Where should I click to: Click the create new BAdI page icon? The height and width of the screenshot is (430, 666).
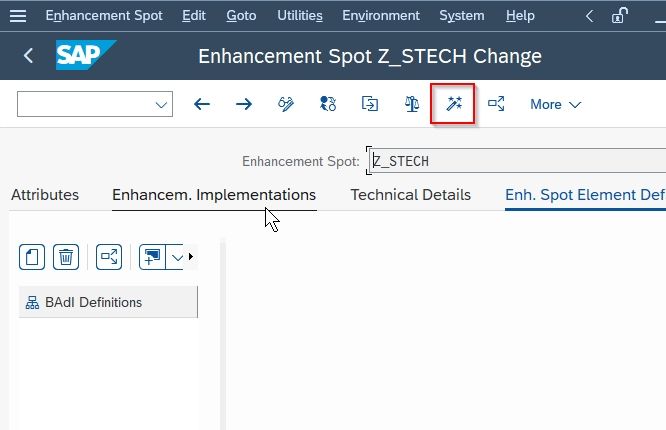point(32,257)
